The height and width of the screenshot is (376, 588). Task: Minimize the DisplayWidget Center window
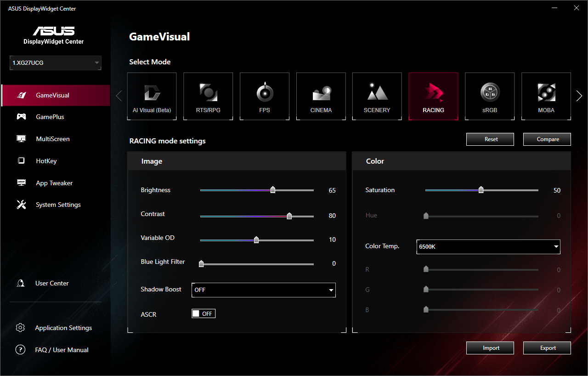[x=554, y=8]
